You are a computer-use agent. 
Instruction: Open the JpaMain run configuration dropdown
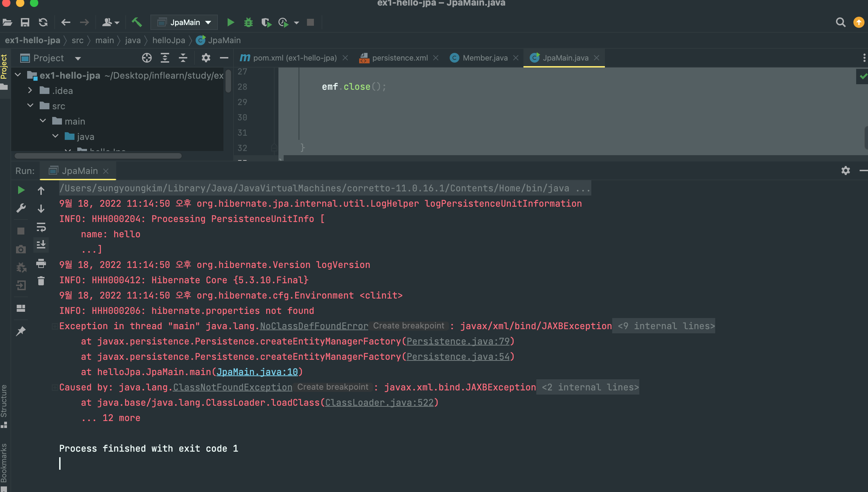coord(184,23)
